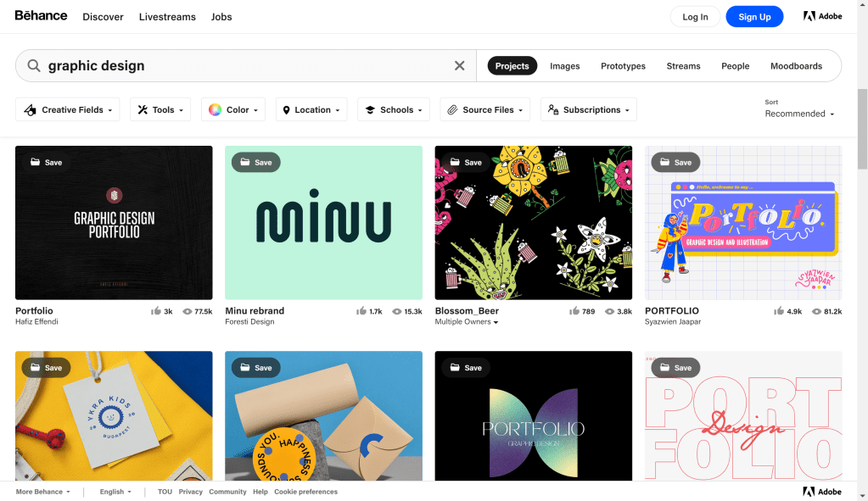868x501 pixels.
Task: Click the thumbs-up icon on Blossom_Beer
Action: pyautogui.click(x=574, y=311)
